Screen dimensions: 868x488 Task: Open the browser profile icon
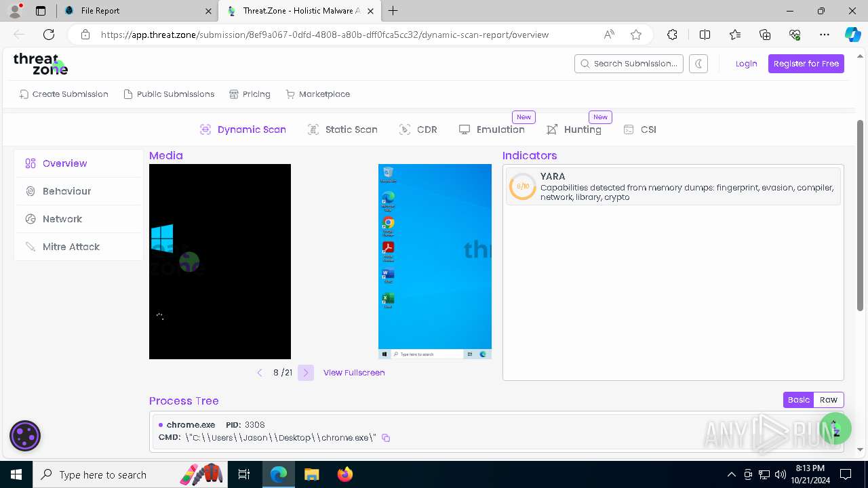pos(15,11)
